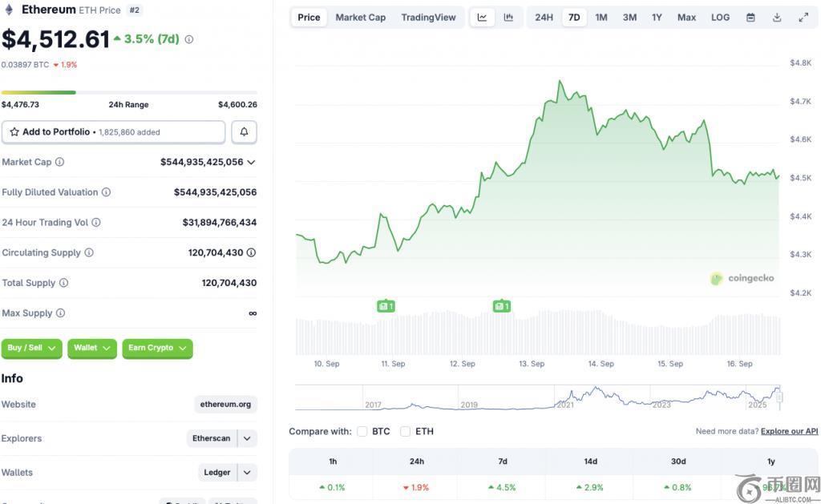Image resolution: width=821 pixels, height=504 pixels.
Task: Click the chart range navigator handle
Action: [779, 397]
